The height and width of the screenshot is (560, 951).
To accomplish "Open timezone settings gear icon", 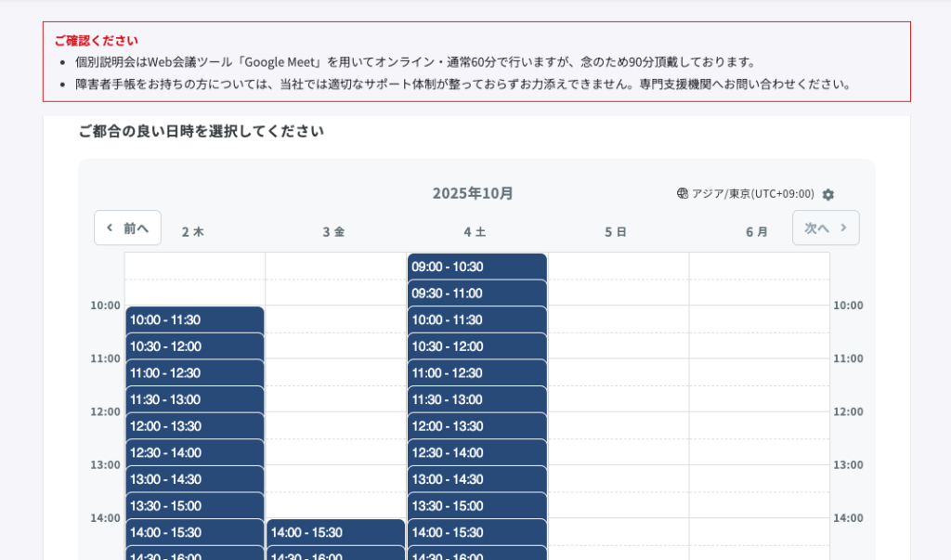I will point(828,194).
